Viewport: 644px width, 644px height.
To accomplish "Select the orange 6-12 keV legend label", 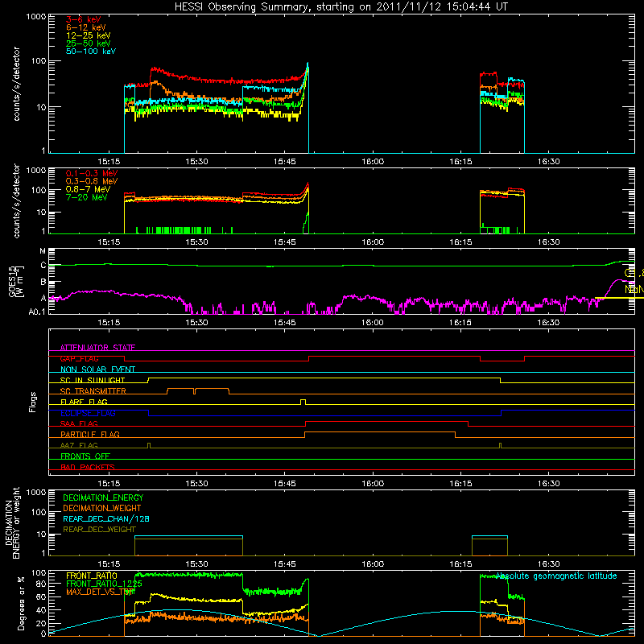I will 86,27.
